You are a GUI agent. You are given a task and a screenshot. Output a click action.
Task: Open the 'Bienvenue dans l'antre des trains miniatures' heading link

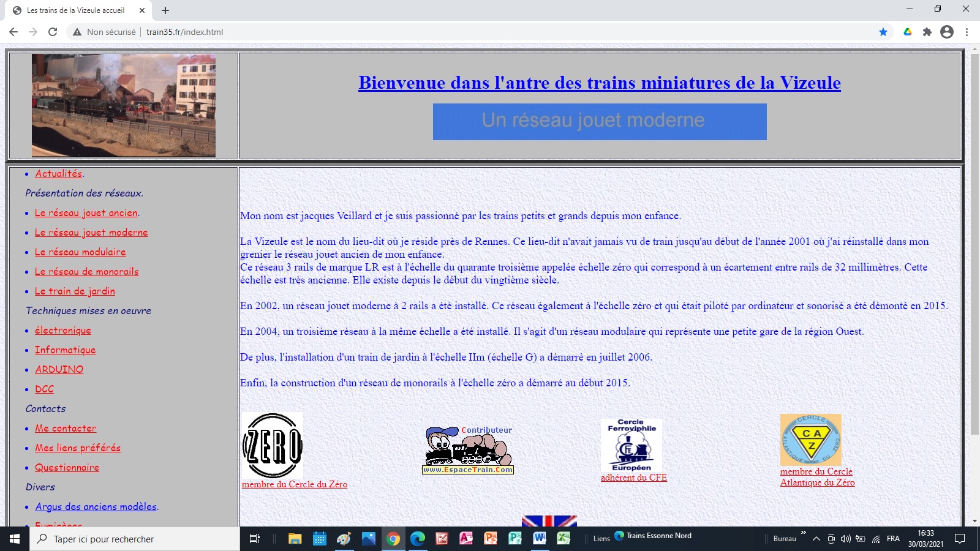600,83
